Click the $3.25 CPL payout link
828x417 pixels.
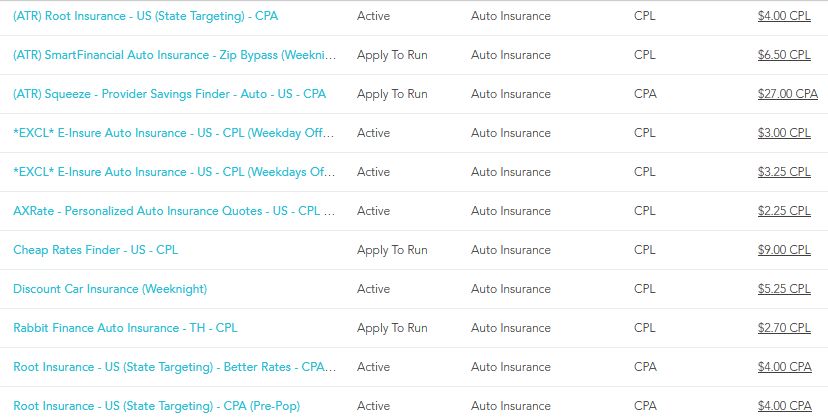click(x=784, y=172)
